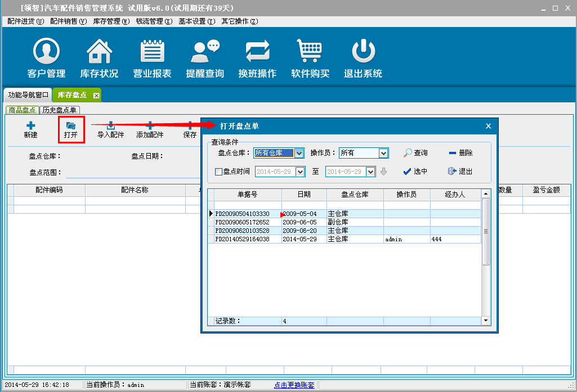Open the 客户管理 customer management icon

click(46, 52)
